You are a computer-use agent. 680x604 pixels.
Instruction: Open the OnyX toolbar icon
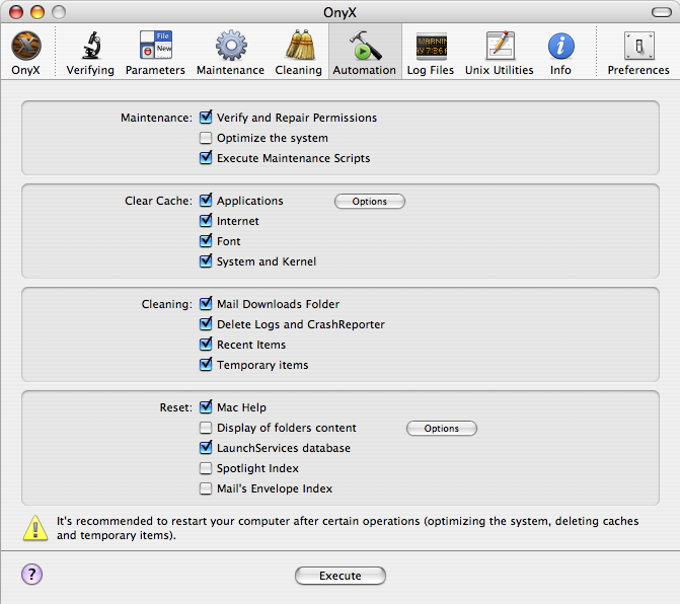pyautogui.click(x=26, y=46)
